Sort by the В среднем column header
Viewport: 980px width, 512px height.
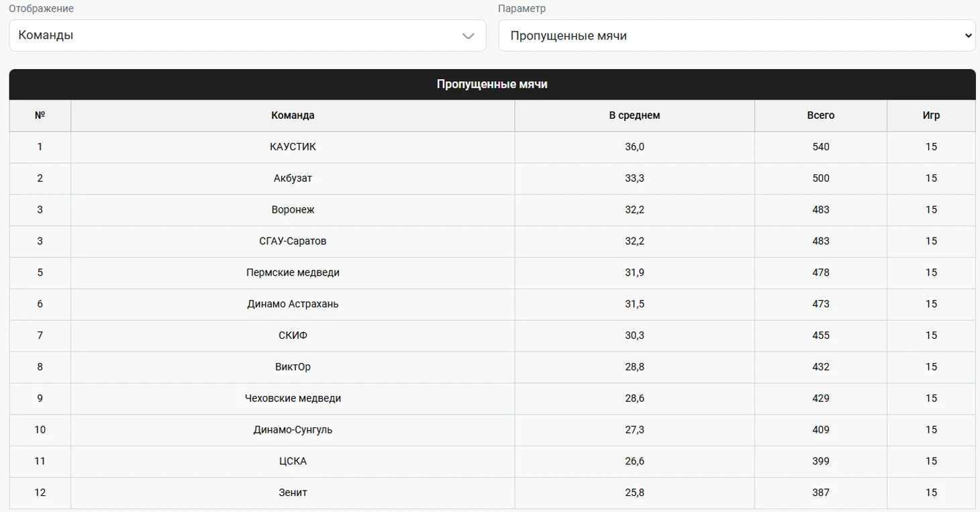(634, 115)
